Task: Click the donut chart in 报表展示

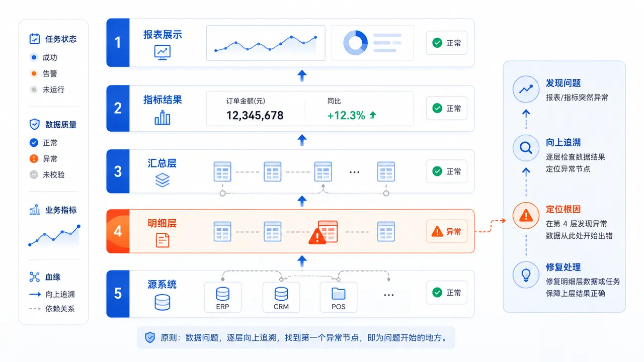Action: (356, 43)
